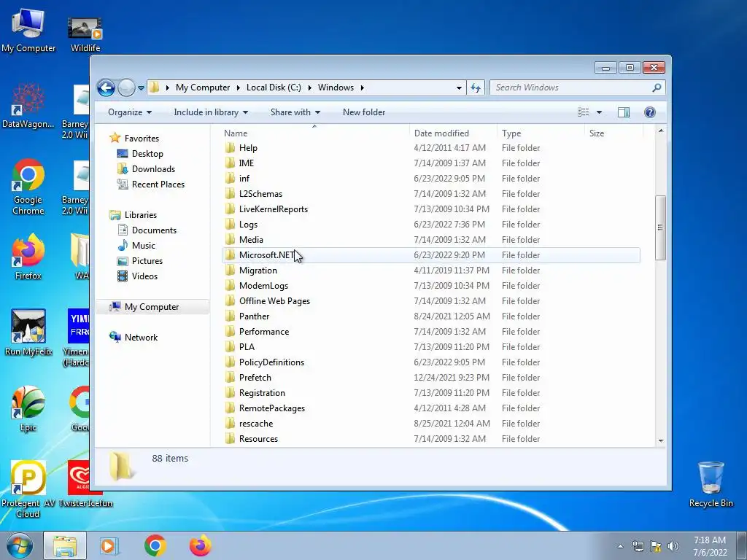Screen dimensions: 747x560
Task: Select Network in the navigation pane
Action: pos(141,338)
